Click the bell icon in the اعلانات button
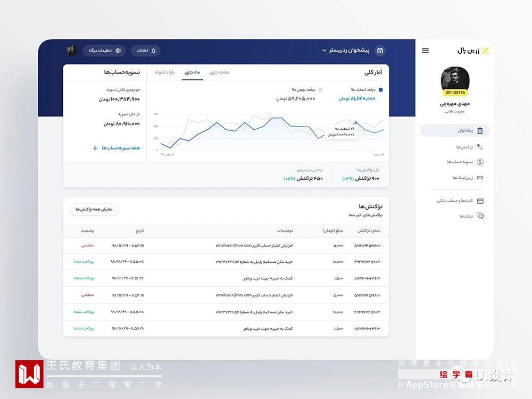The width and height of the screenshot is (532, 399). point(153,51)
